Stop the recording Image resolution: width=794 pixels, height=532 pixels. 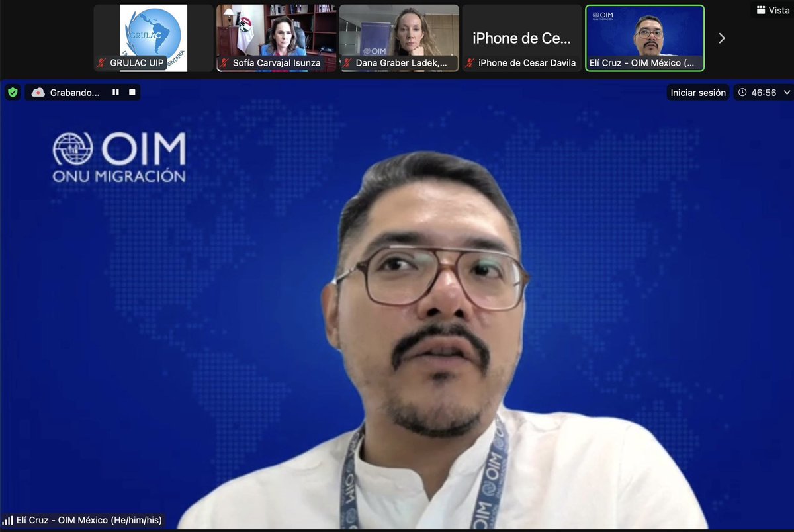pos(132,93)
